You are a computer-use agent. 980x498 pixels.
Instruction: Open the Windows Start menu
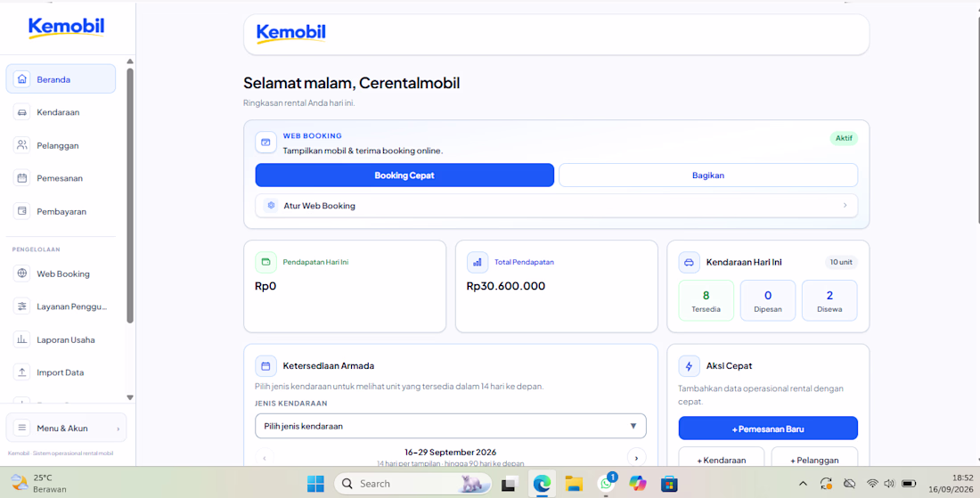pos(315,484)
